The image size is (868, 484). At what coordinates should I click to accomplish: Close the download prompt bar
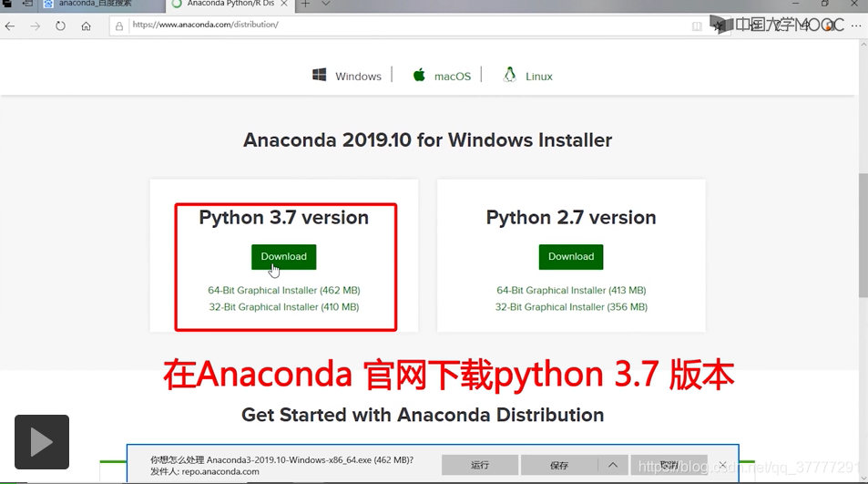click(x=722, y=465)
